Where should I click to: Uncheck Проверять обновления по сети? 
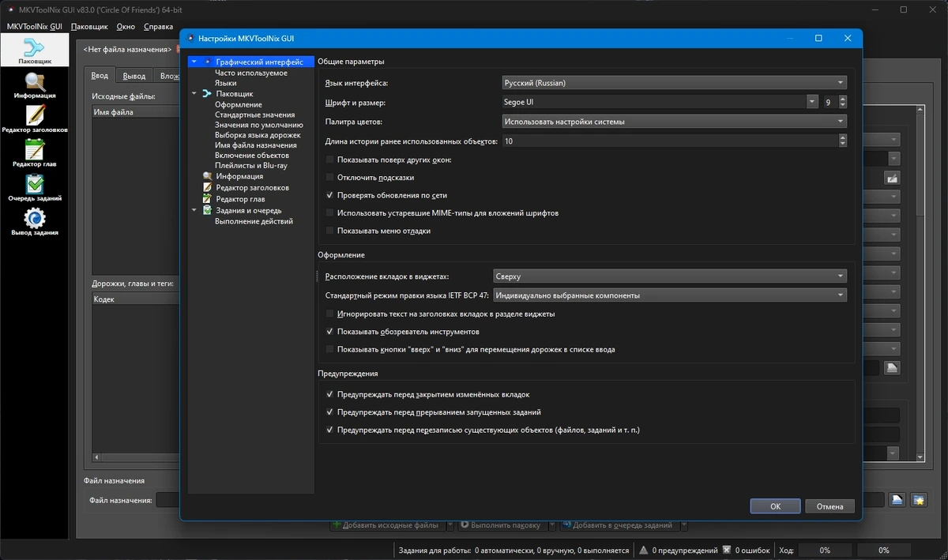(x=330, y=195)
